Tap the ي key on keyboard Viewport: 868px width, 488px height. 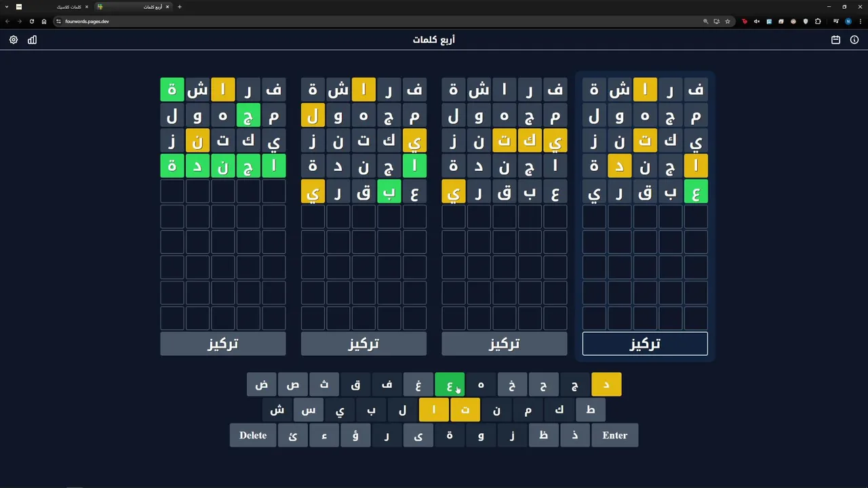340,410
